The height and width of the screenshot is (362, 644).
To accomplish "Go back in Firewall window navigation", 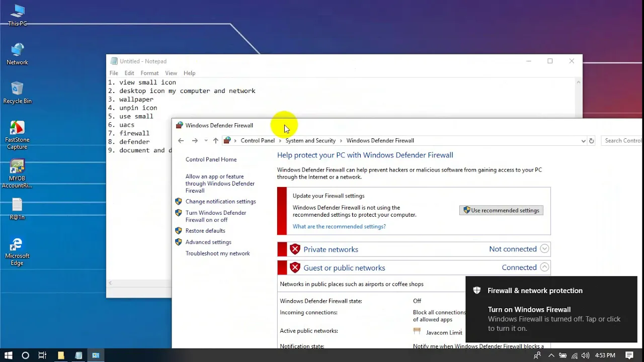I will point(181,141).
